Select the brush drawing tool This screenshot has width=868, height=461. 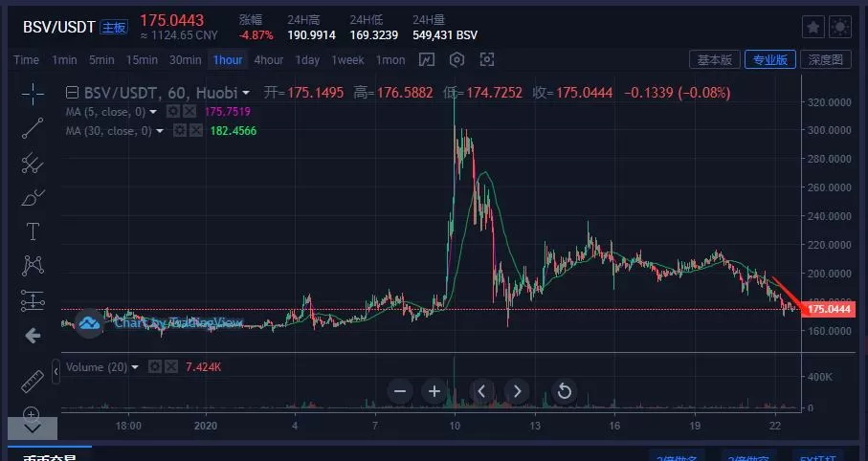pos(33,197)
